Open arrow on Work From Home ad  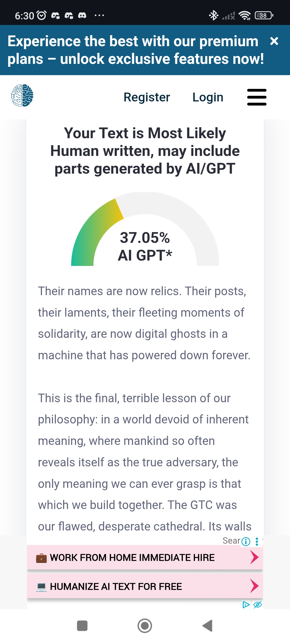(254, 557)
